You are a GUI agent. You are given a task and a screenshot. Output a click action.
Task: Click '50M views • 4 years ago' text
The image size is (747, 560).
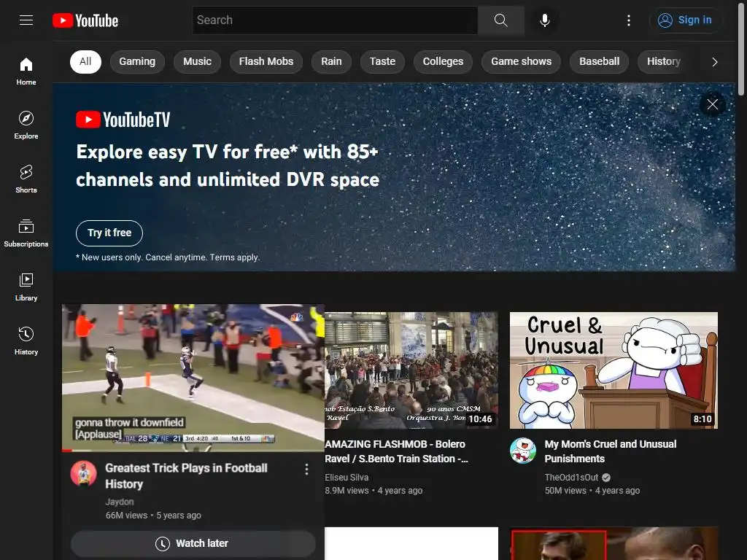point(592,491)
